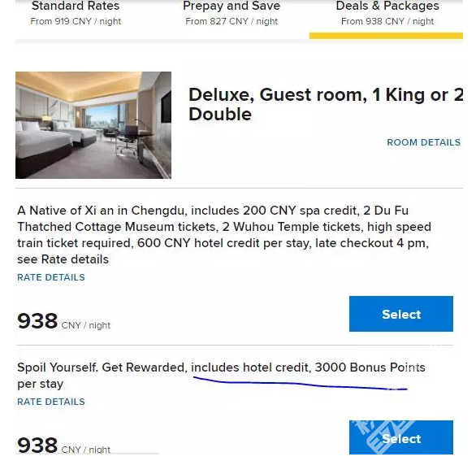The height and width of the screenshot is (461, 476).
Task: Click the Spoil Yourself Get Rewarded description
Action: [x=221, y=376]
